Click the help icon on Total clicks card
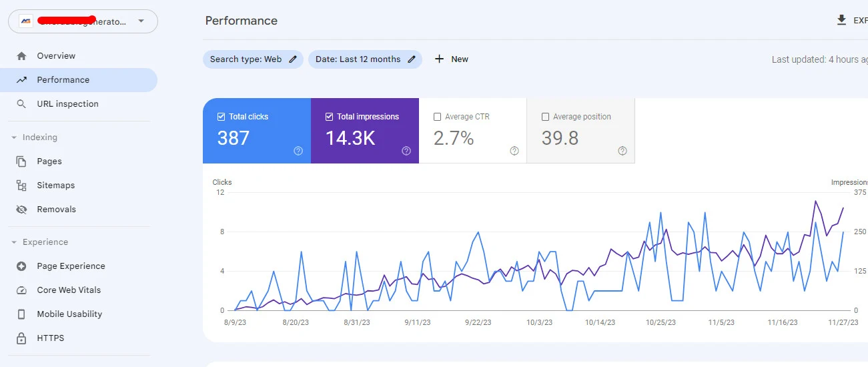 pos(298,151)
